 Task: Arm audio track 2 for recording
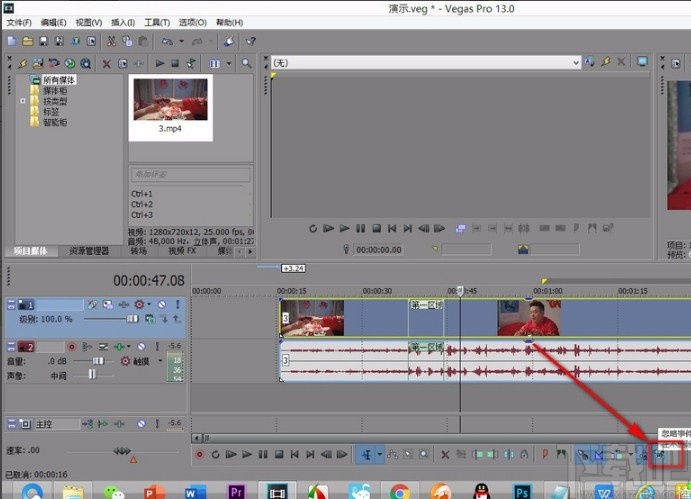pyautogui.click(x=71, y=346)
